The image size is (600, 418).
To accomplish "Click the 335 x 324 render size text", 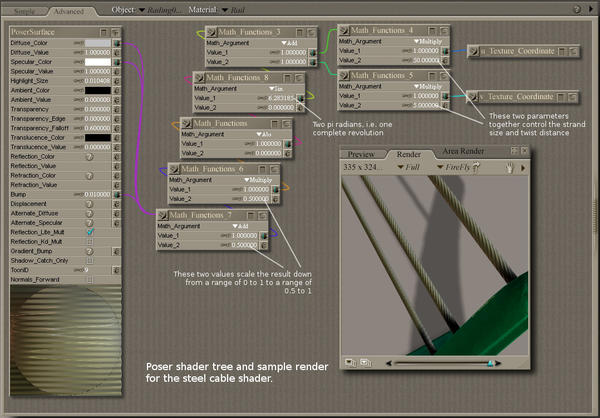I will point(363,167).
